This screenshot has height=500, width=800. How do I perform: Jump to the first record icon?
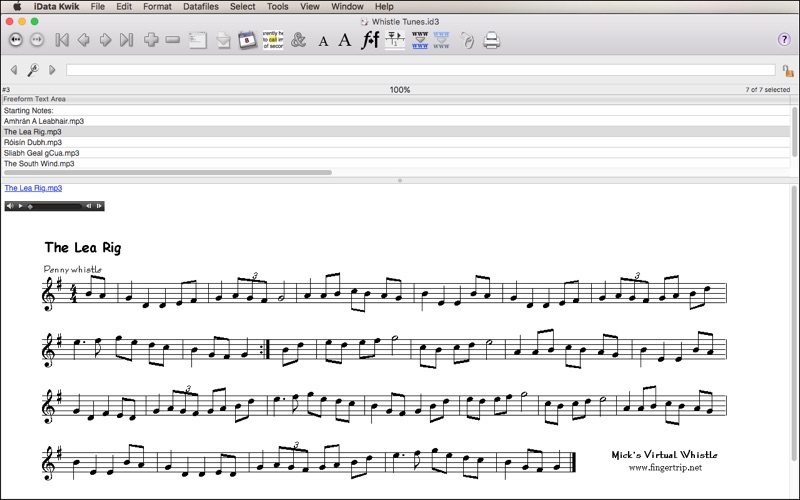tap(62, 40)
